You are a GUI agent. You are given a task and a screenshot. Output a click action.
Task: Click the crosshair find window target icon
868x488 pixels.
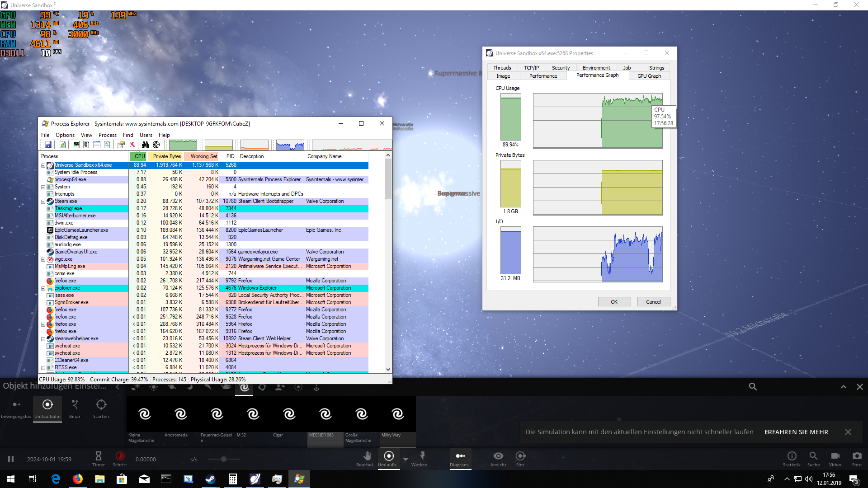point(156,145)
